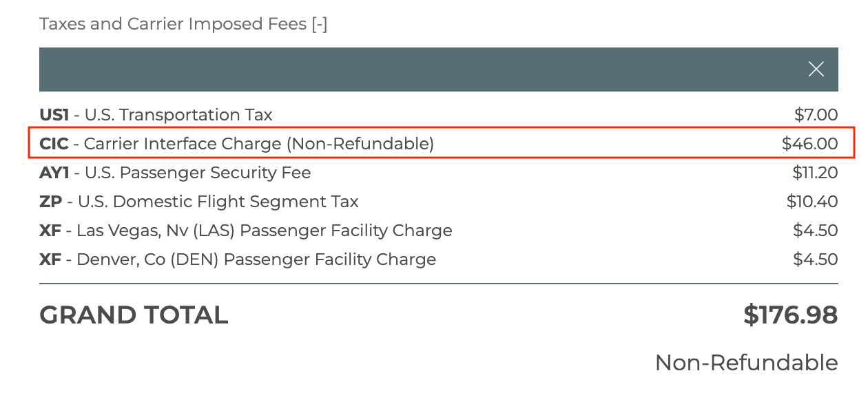Click the $46.00 carrier charge amount
The image size is (868, 393).
click(810, 144)
